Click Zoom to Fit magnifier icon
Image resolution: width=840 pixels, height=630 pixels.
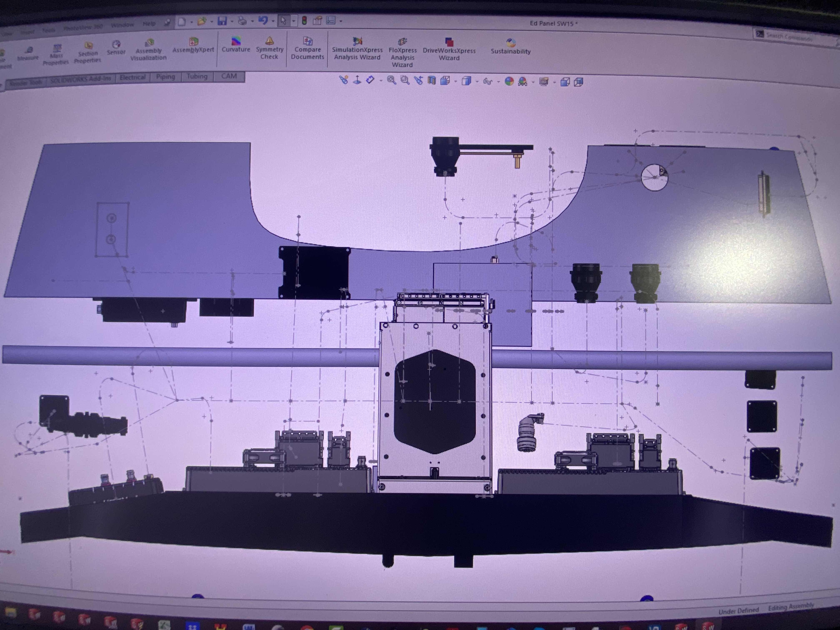[391, 80]
